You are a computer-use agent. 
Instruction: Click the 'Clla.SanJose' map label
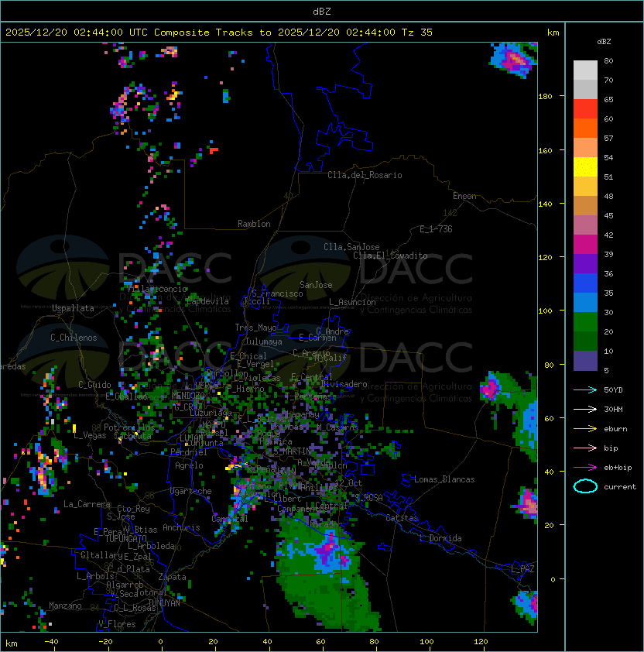pos(351,247)
